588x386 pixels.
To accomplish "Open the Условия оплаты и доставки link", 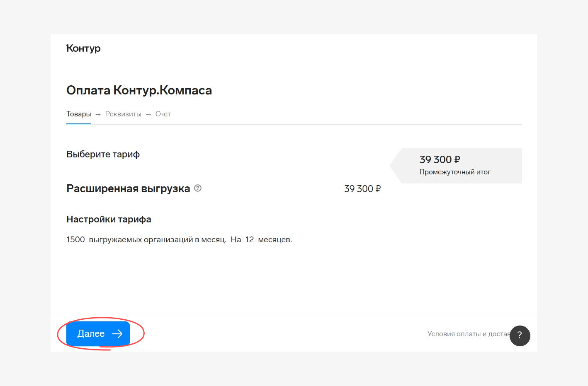I will click(469, 334).
